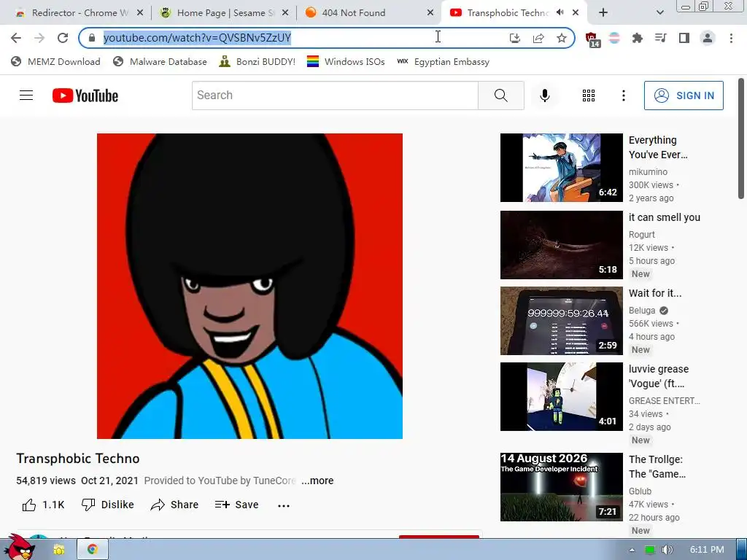Like the video with thumbs up
747x560 pixels.
coord(43,505)
